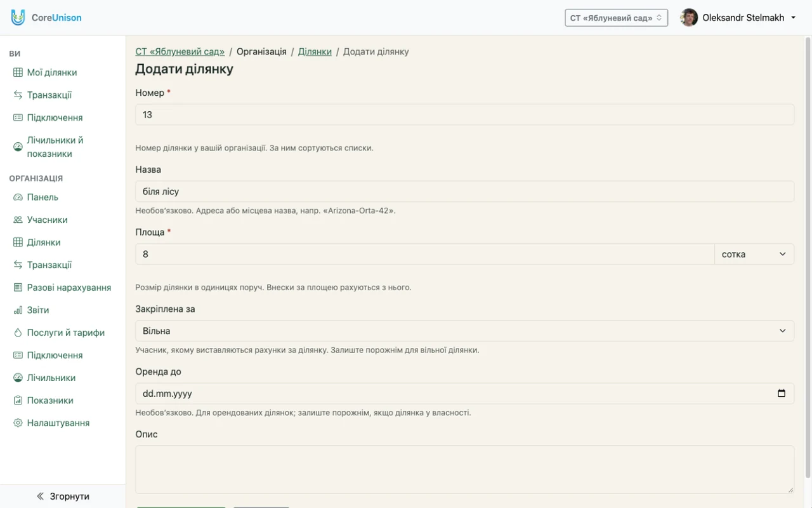Click the CoreUnison logo icon
The height and width of the screenshot is (508, 812).
click(x=18, y=17)
